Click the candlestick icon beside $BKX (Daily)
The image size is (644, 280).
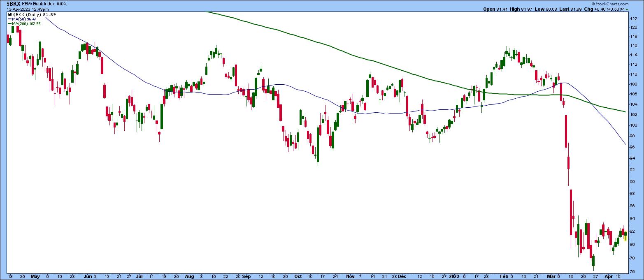(x=10, y=14)
